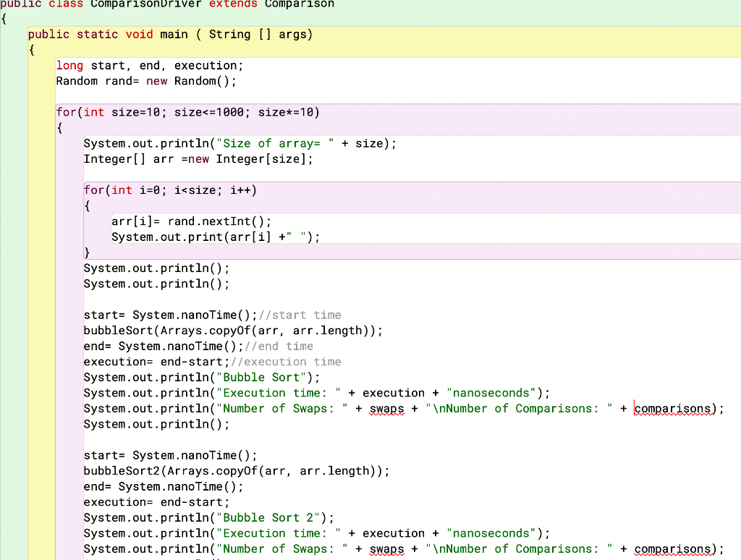The height and width of the screenshot is (560, 741).
Task: Select the keyword extends in the class header
Action: pyautogui.click(x=233, y=4)
